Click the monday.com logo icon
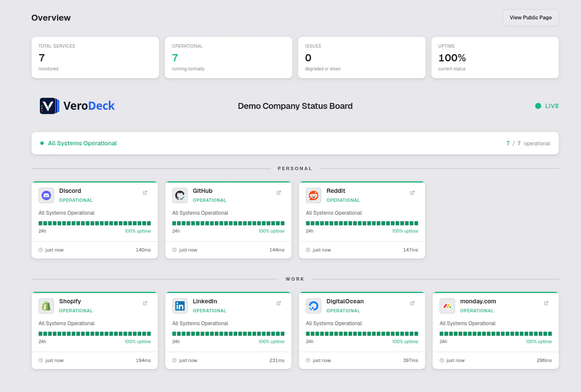The image size is (581, 392). (x=447, y=306)
